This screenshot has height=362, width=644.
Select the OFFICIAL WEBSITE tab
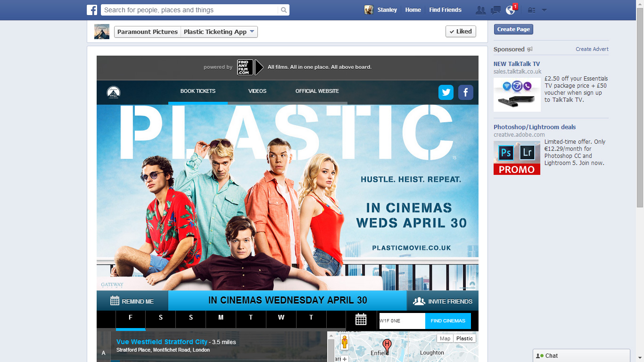pos(317,91)
